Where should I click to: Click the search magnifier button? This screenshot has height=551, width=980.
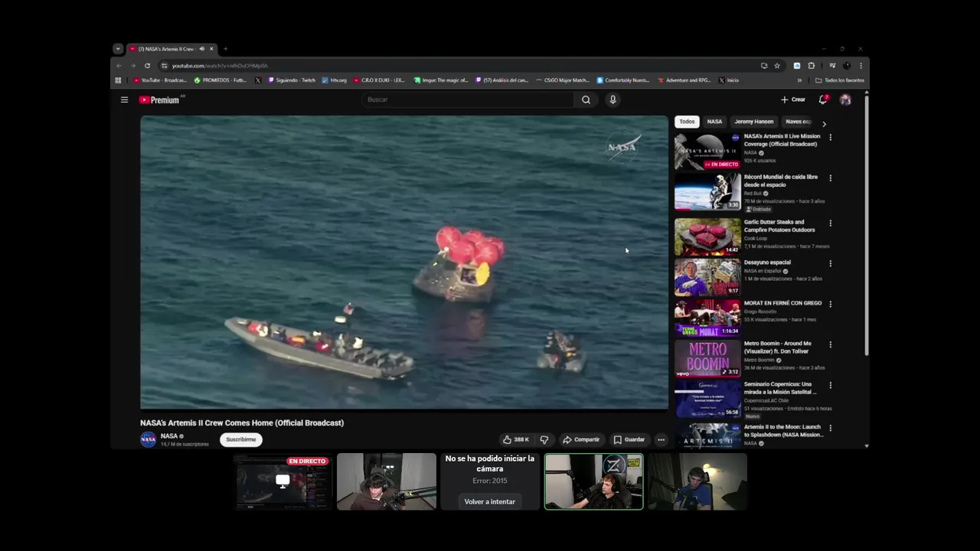586,99
